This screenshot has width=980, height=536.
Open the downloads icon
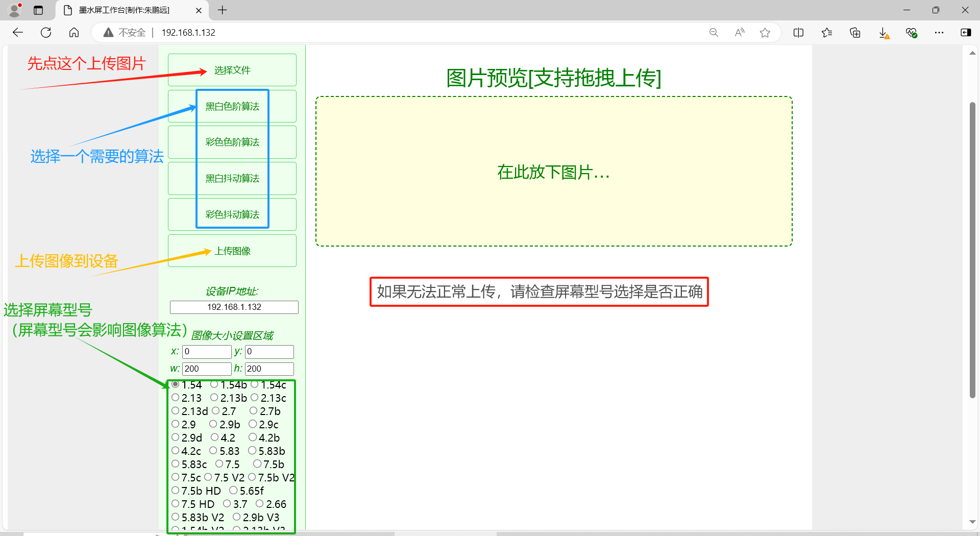pos(884,33)
